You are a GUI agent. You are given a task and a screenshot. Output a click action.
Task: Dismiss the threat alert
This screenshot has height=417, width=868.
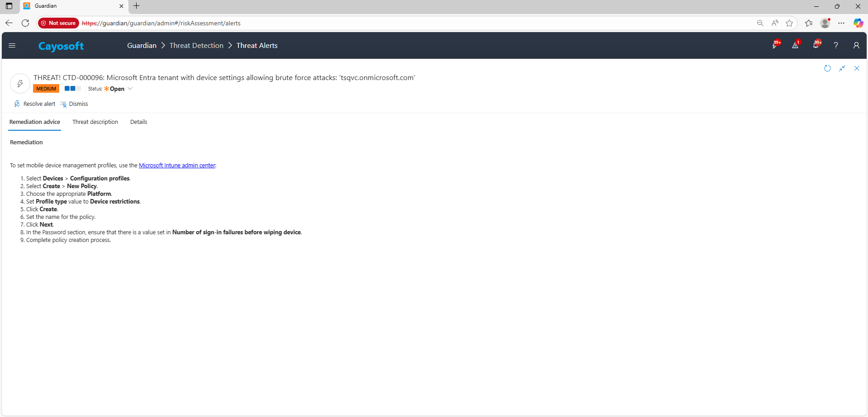[x=74, y=104]
